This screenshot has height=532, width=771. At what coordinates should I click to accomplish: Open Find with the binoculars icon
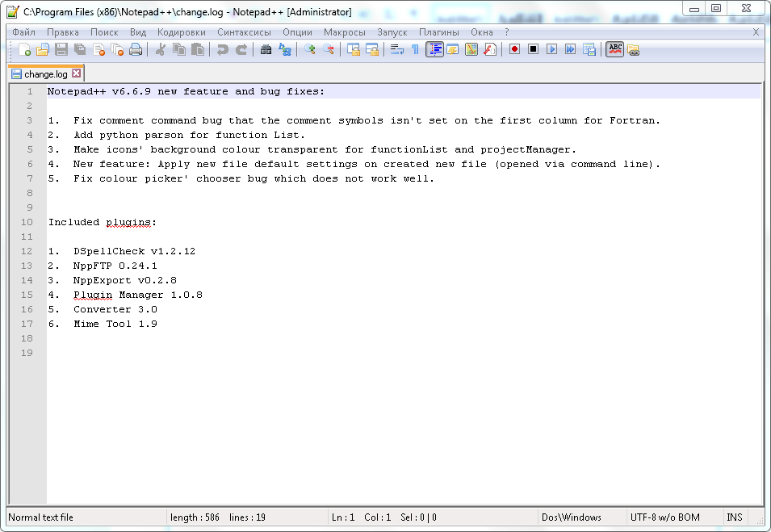coord(266,50)
